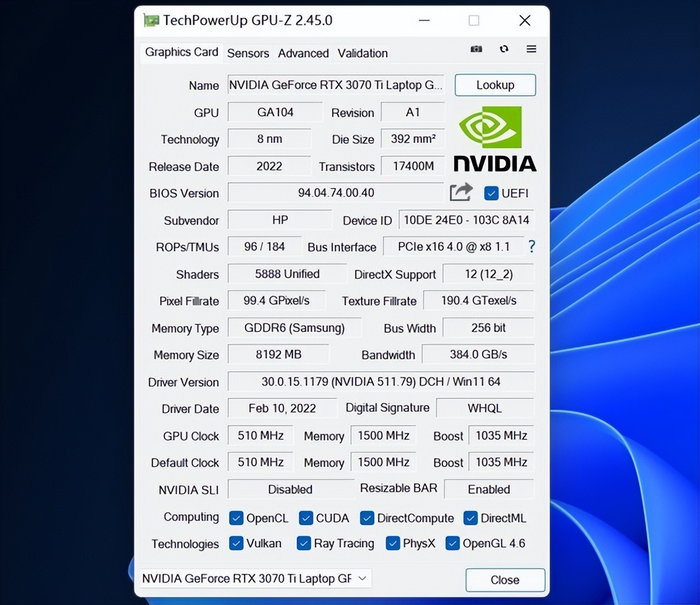Click the Technology value 8 nm
700x605 pixels.
pyautogui.click(x=270, y=139)
